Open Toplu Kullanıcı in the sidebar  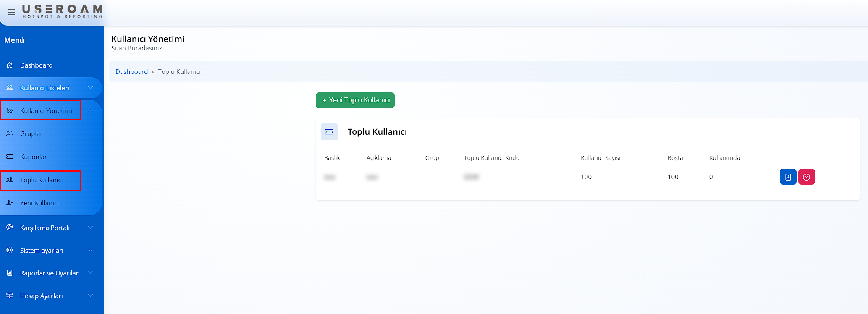(x=41, y=180)
